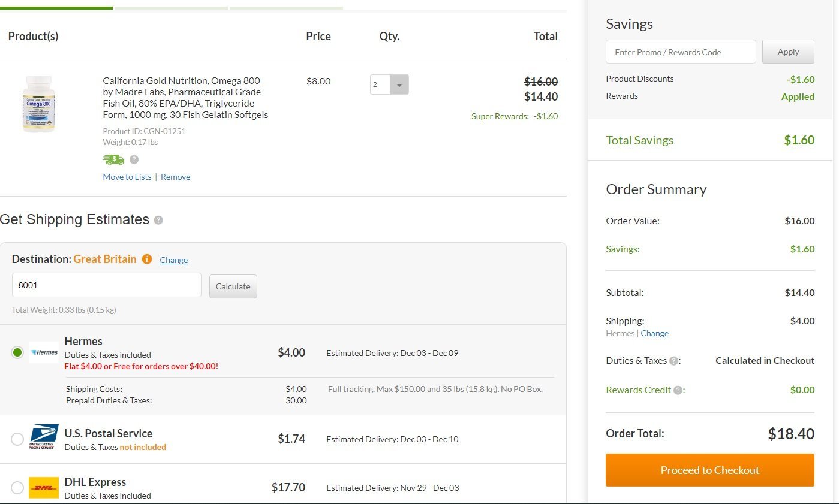
Task: Select U.S. Postal Service shipping option
Action: click(17, 439)
